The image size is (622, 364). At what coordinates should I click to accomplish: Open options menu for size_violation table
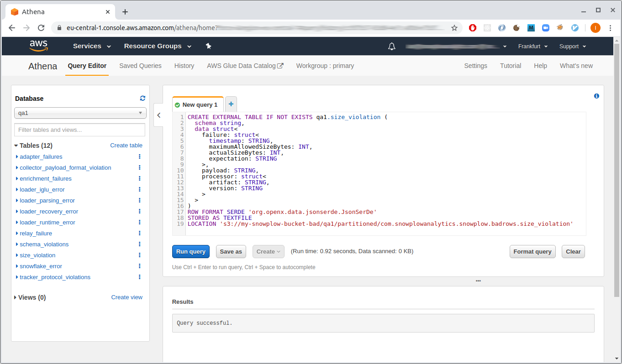click(x=140, y=255)
